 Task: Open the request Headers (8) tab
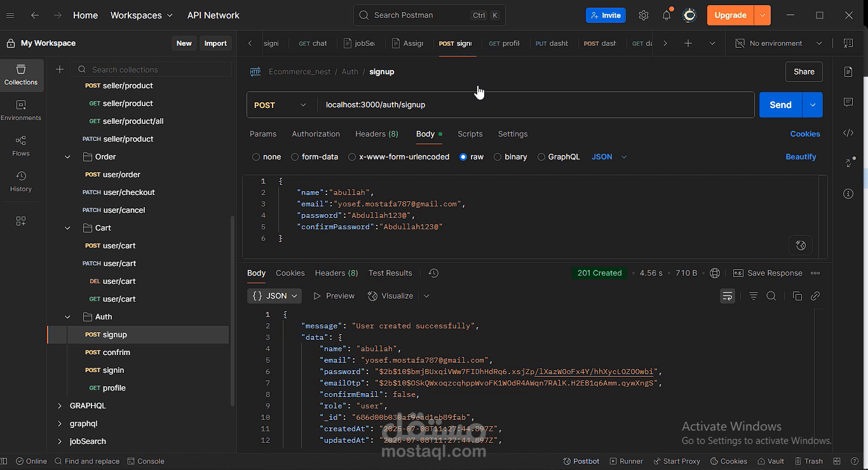click(377, 134)
